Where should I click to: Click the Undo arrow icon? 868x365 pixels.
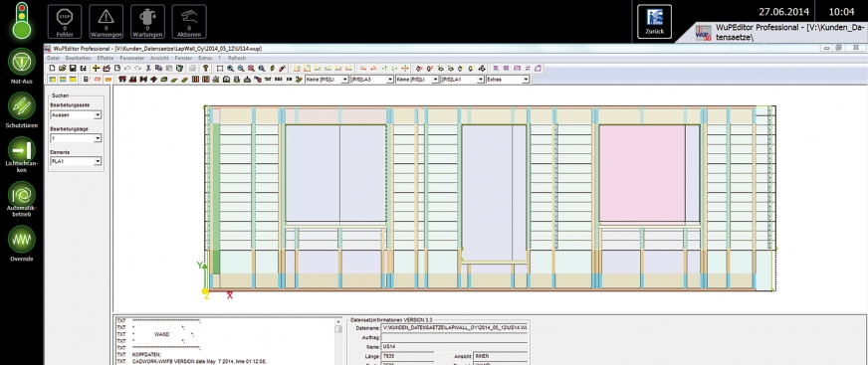(x=127, y=68)
